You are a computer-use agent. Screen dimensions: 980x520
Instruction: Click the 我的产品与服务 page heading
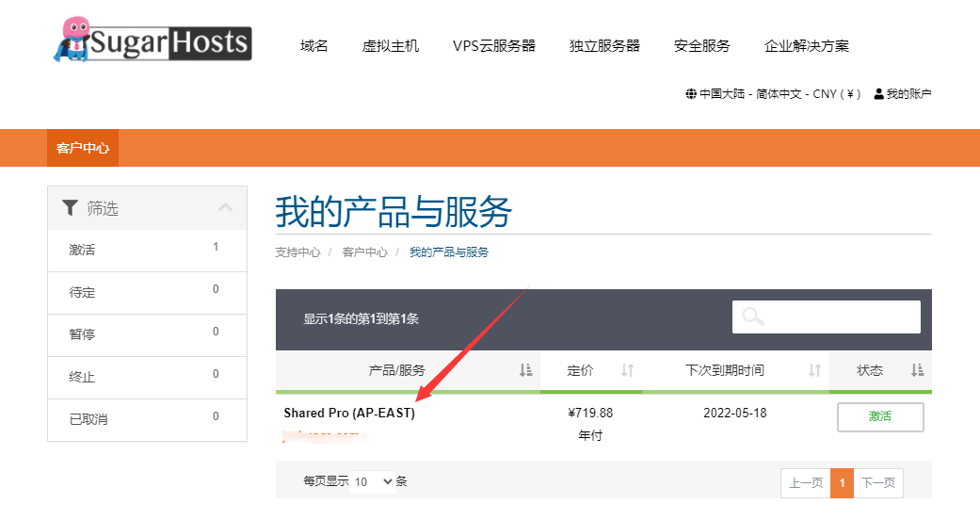coord(394,212)
